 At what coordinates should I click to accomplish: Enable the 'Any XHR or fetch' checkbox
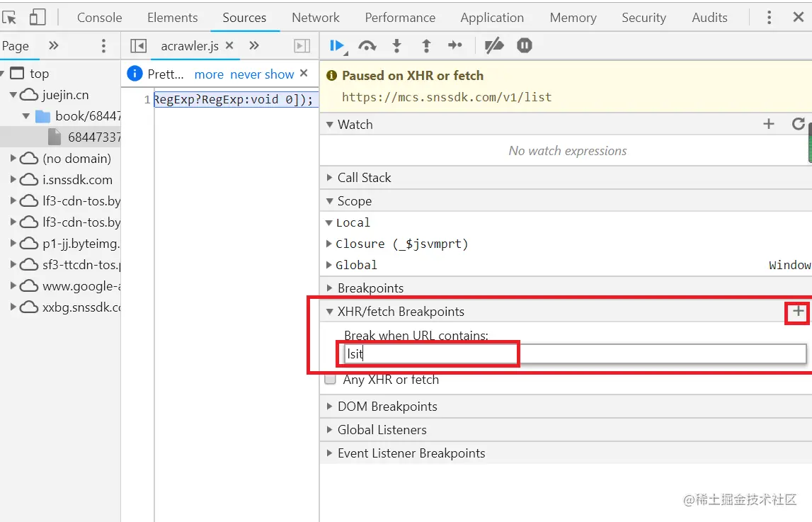pyautogui.click(x=330, y=379)
